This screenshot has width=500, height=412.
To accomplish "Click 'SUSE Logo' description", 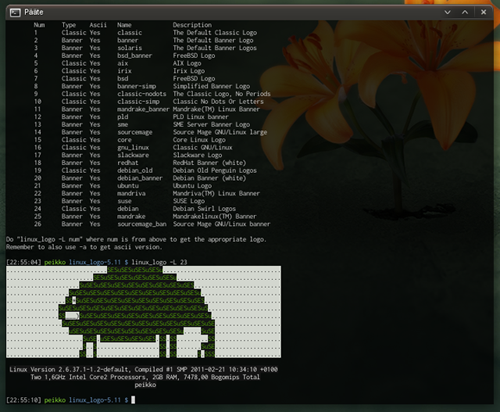I will click(x=189, y=201).
